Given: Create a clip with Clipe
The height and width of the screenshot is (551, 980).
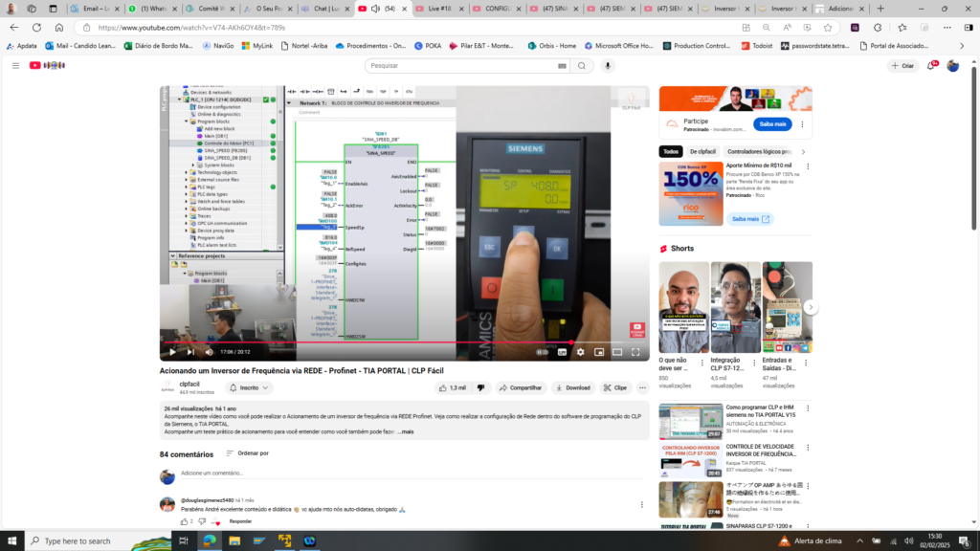Looking at the screenshot, I should 615,388.
